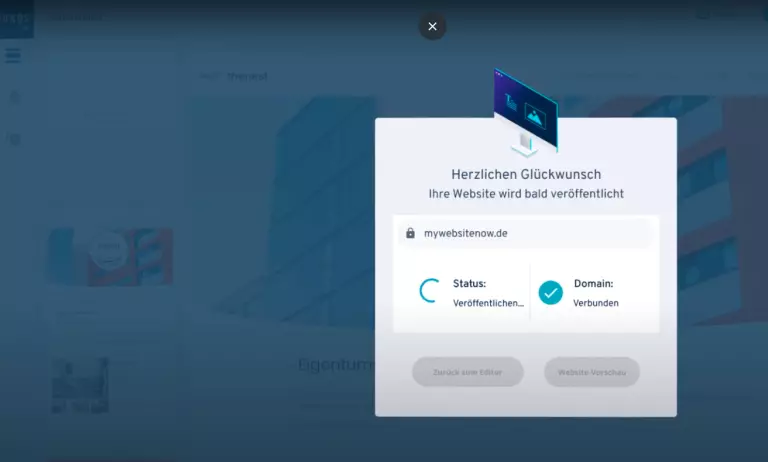768x462 pixels.
Task: Select the colorful building thumbnail in sidebar
Action: point(109,256)
